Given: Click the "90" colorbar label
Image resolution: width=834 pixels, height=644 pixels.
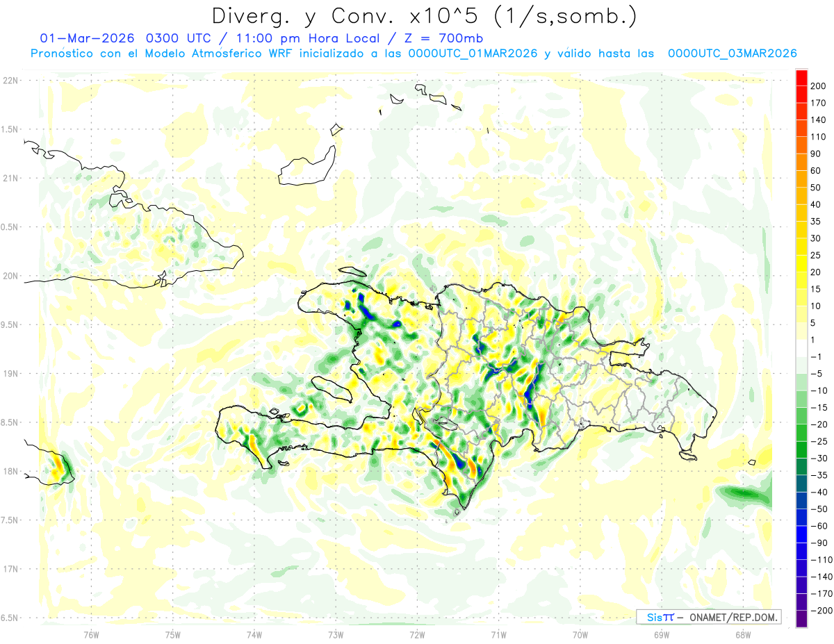Looking at the screenshot, I should click(x=816, y=154).
